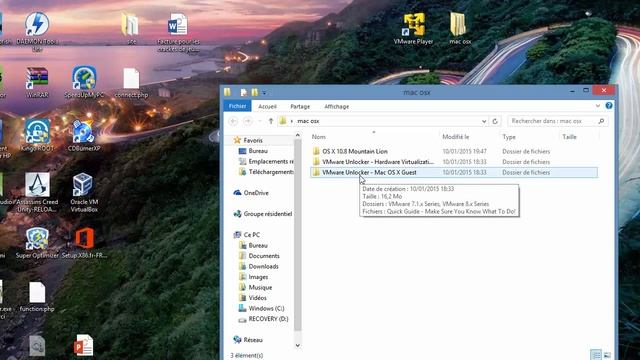Open the Affichage ribbon tab
The width and height of the screenshot is (640, 360).
pyautogui.click(x=336, y=107)
